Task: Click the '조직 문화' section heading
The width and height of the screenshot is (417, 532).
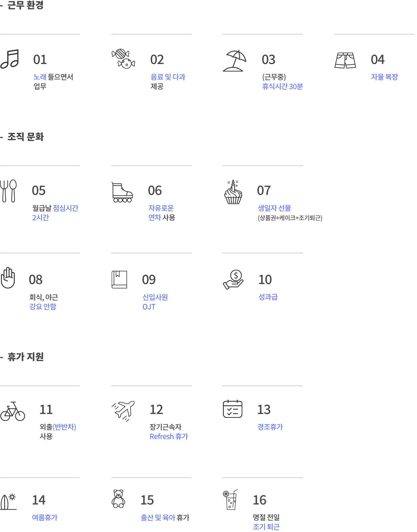Action: (x=25, y=137)
